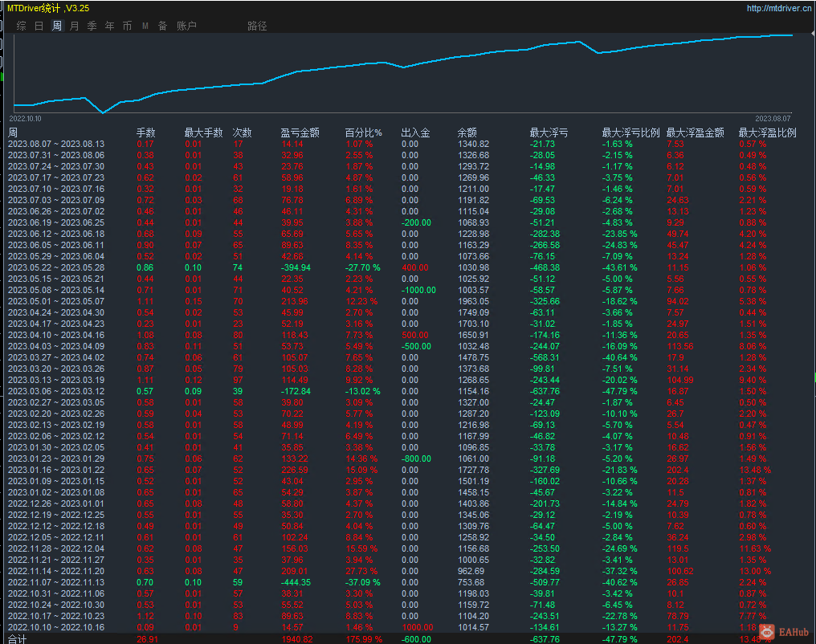The image size is (816, 644).
Task: Switch to the 季 (quarterly) tab
Action: pyautogui.click(x=92, y=26)
